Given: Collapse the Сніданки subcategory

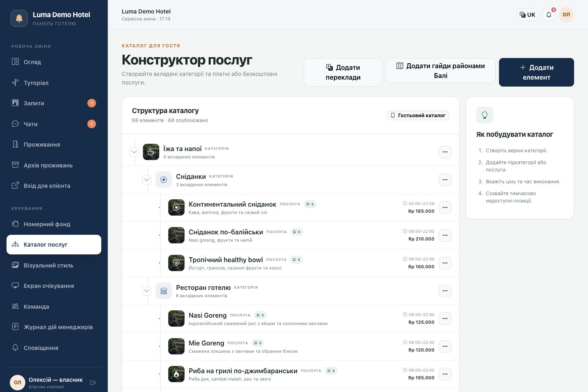Looking at the screenshot, I should tap(147, 180).
